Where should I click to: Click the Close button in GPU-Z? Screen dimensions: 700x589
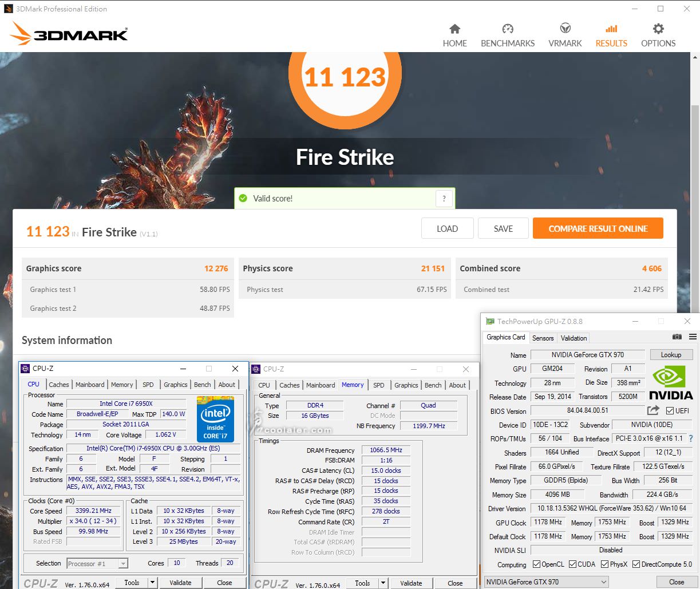677,582
